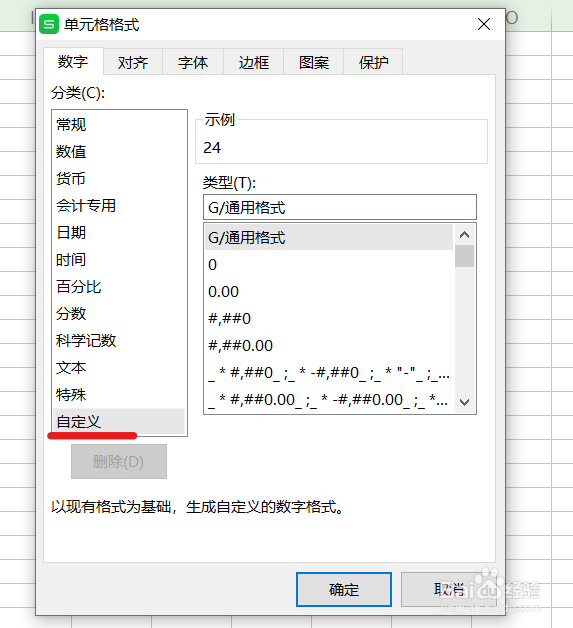573x628 pixels.
Task: Click the 类型 format input field
Action: 340,207
